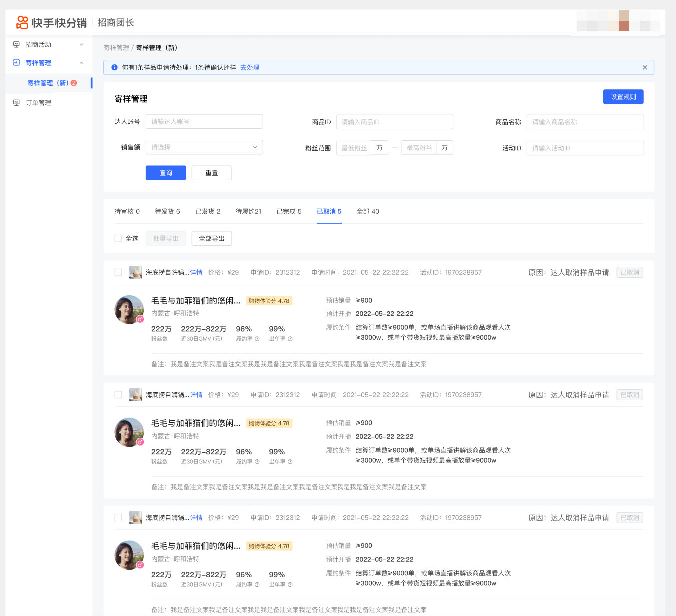Toggle the 全选 checkbox
The image size is (676, 616).
(118, 238)
